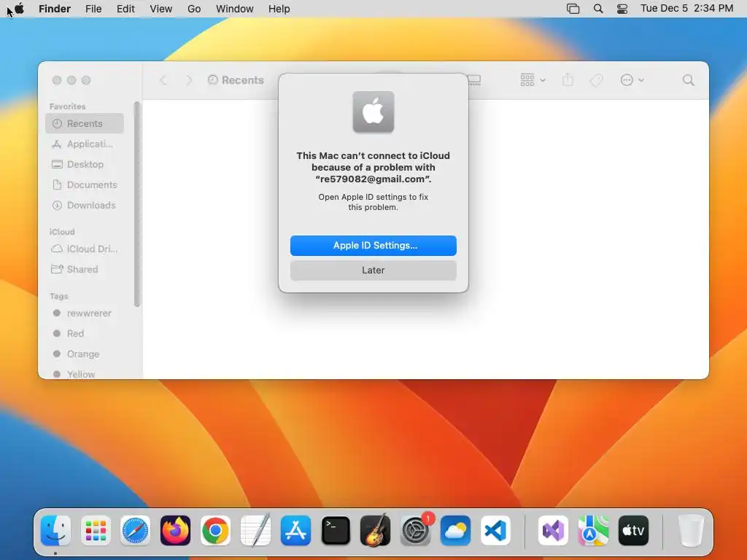The height and width of the screenshot is (560, 747).
Task: Go forward in Finder window
Action: pyautogui.click(x=189, y=80)
